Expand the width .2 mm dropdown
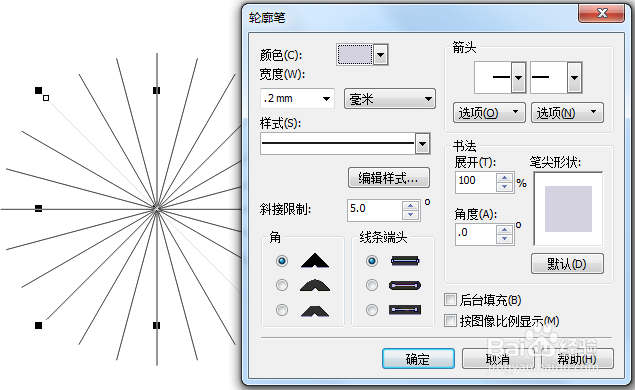The height and width of the screenshot is (390, 635). [326, 98]
